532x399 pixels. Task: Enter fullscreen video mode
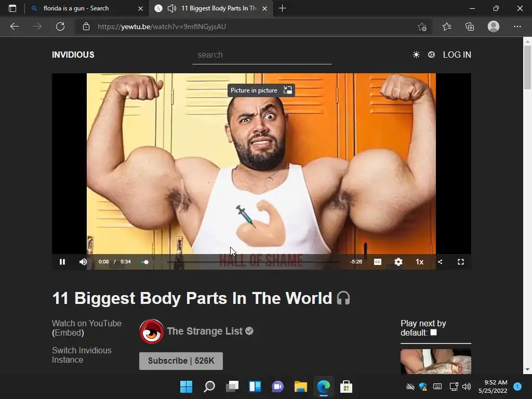(461, 262)
